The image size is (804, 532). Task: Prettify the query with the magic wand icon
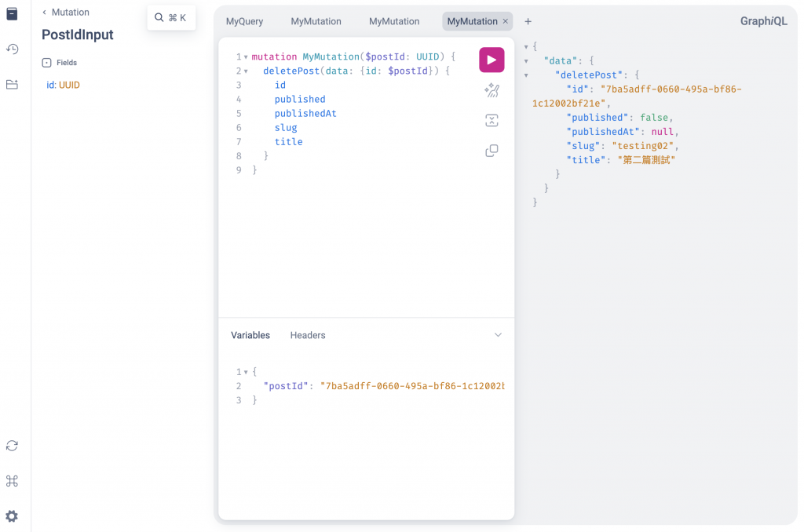click(x=492, y=91)
